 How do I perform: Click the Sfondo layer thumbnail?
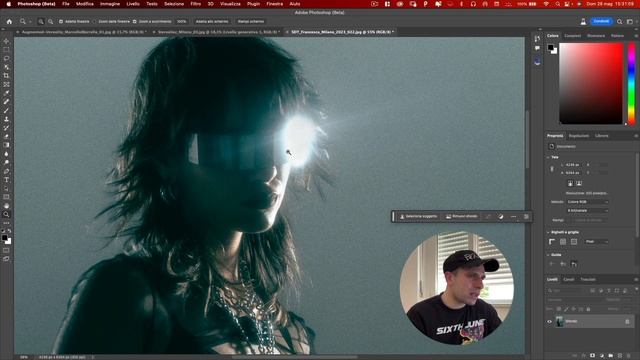tap(559, 322)
